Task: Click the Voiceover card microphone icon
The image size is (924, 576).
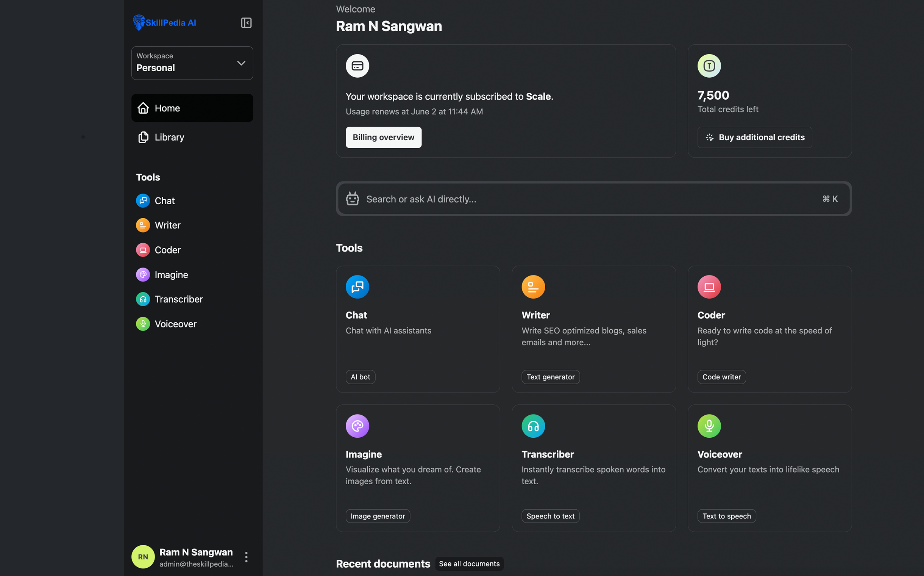Action: pyautogui.click(x=709, y=426)
